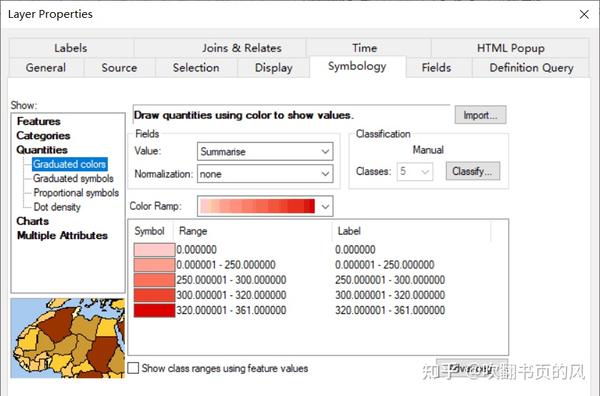
Task: Click the Import button
Action: [480, 115]
